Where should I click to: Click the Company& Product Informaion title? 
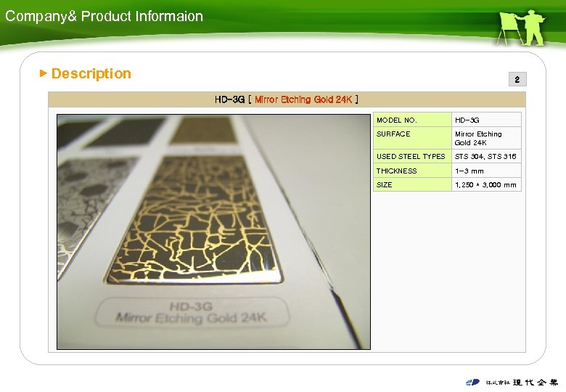(104, 16)
